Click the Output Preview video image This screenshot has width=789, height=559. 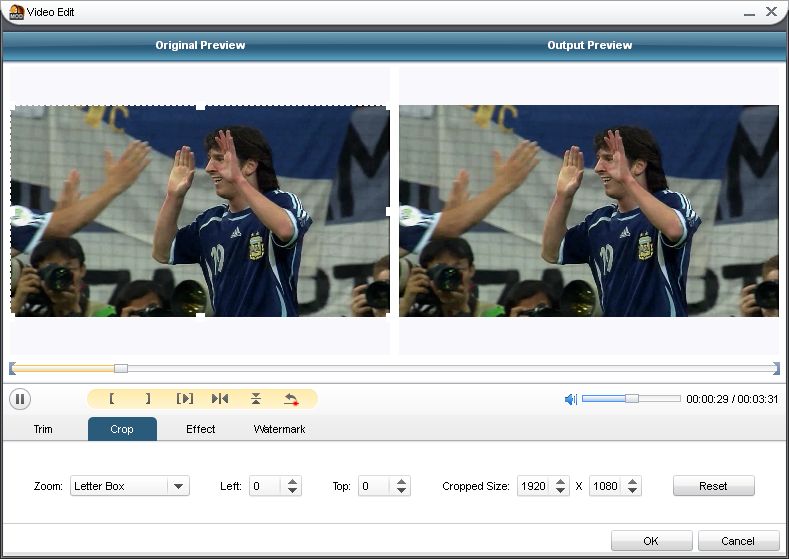(589, 211)
